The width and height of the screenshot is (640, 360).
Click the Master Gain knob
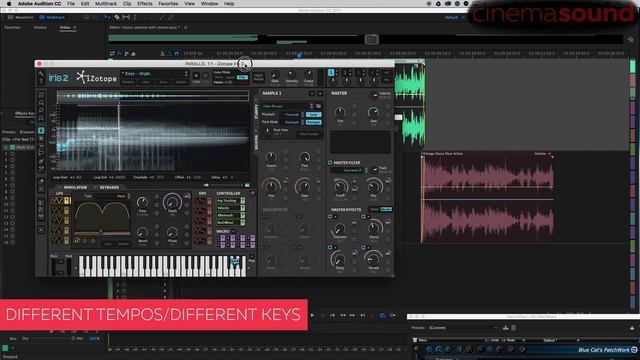click(373, 112)
